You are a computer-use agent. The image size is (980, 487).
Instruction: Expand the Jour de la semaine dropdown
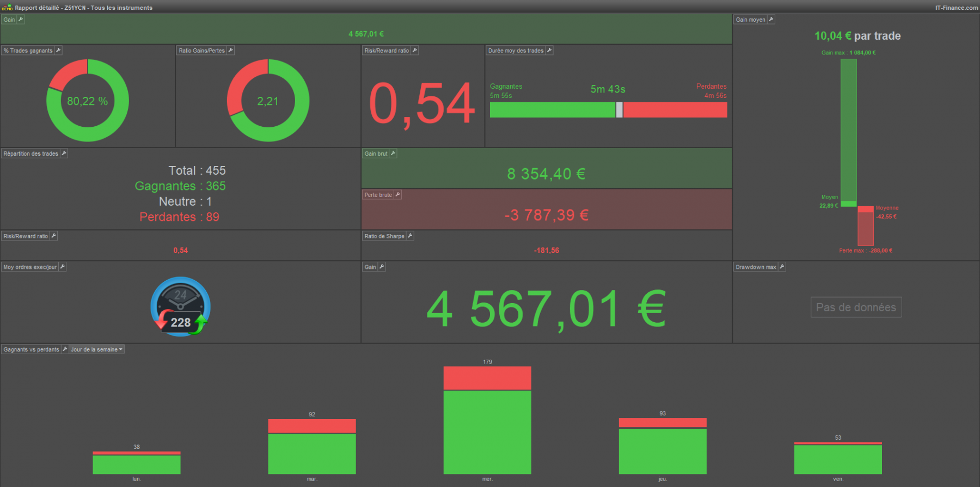(x=97, y=349)
